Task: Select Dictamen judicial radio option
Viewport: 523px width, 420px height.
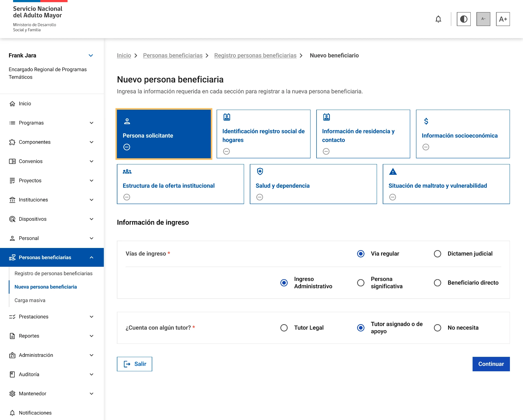Action: 437,254
